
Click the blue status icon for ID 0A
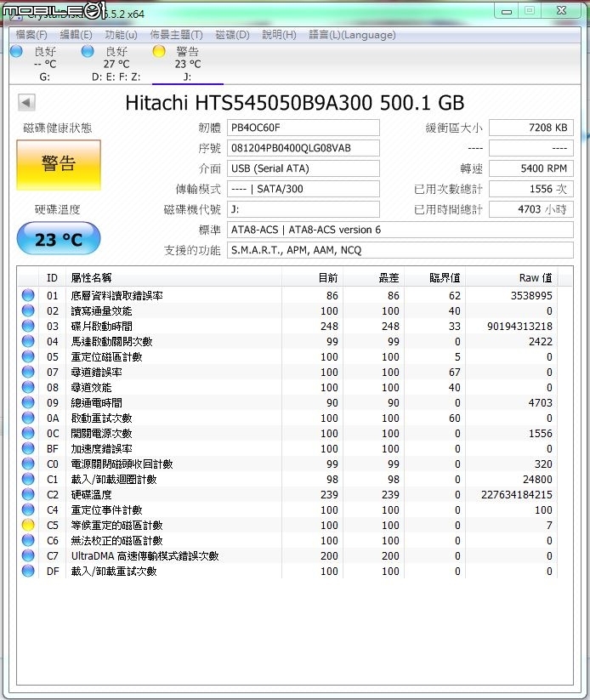point(28,418)
